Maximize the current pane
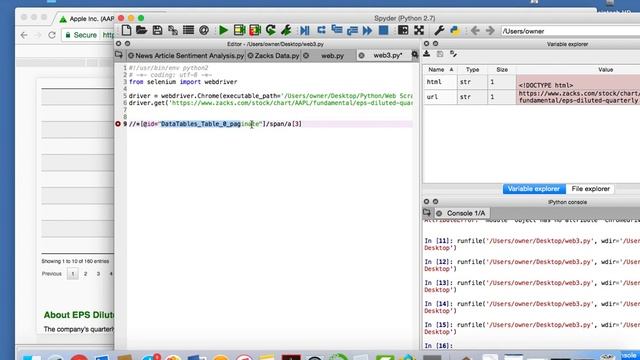Image resolution: width=640 pixels, height=360 pixels. 403,30
